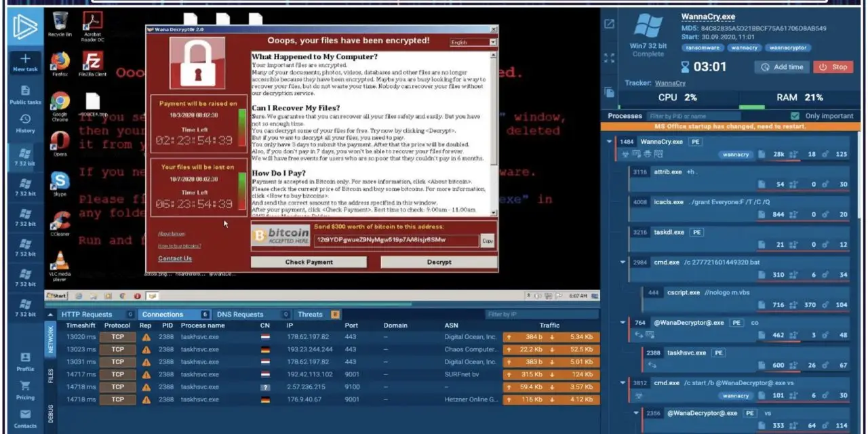Open Contacts from the sidebar

tap(25, 418)
